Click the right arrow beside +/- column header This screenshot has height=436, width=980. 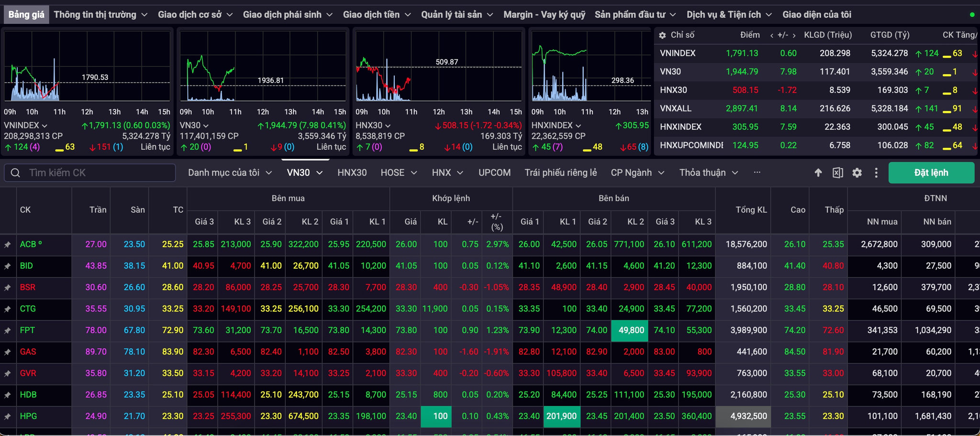pos(794,35)
